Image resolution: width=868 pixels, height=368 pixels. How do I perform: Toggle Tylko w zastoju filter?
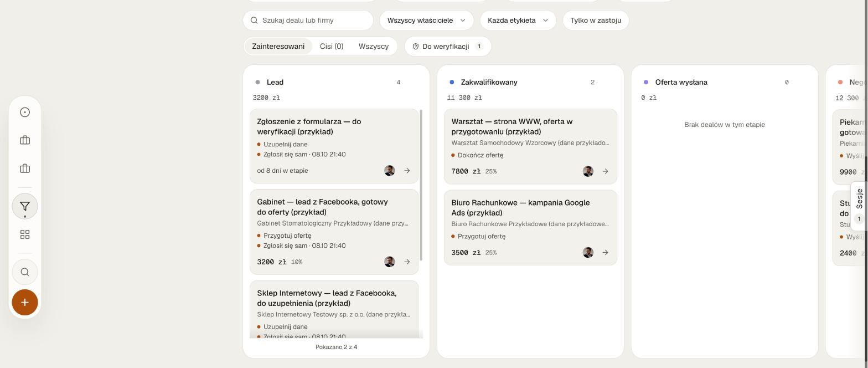click(596, 21)
